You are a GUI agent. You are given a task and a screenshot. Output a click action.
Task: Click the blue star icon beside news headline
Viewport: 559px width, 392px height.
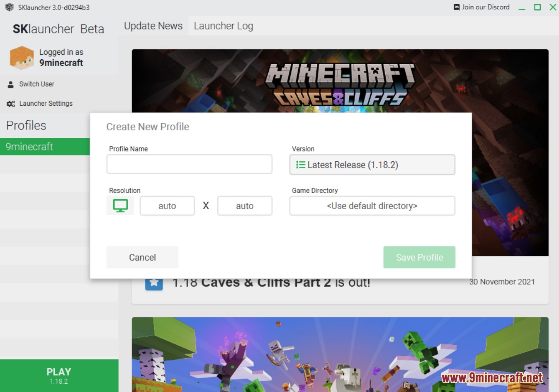[154, 284]
